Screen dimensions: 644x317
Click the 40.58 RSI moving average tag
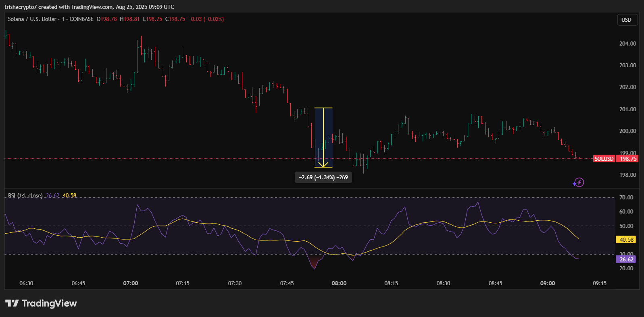626,240
